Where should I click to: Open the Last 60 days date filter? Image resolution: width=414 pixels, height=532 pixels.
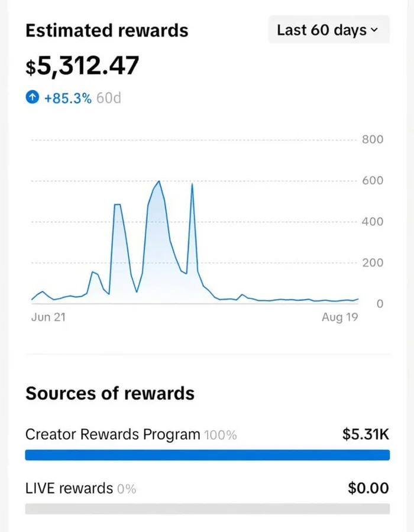pos(328,30)
